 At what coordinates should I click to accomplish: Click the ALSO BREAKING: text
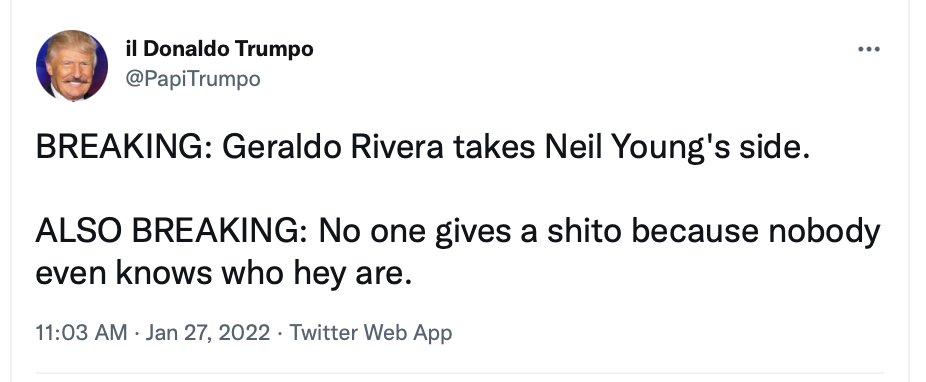pyautogui.click(x=171, y=231)
